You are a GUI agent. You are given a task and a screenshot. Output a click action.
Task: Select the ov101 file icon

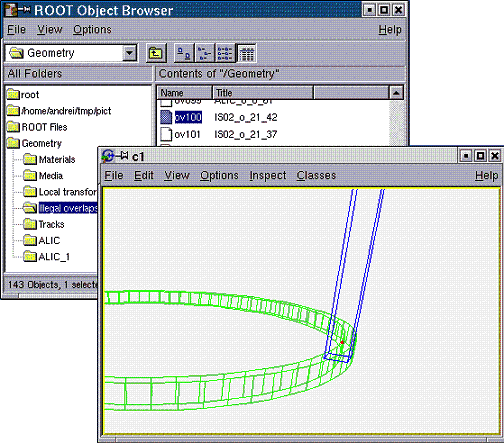tap(166, 134)
